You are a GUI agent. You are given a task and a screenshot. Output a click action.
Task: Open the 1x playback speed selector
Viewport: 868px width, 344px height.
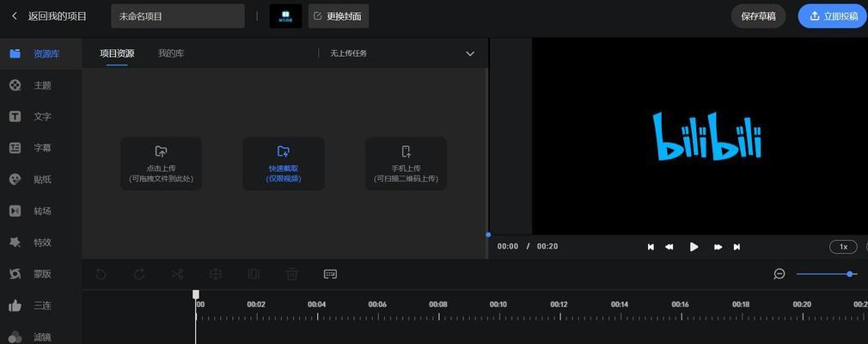[843, 247]
